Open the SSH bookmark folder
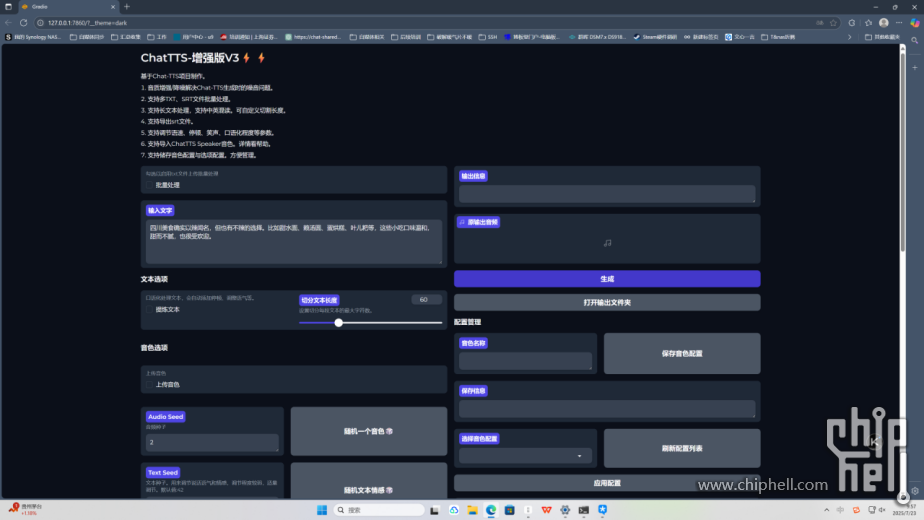Image resolution: width=924 pixels, height=520 pixels. click(x=488, y=37)
